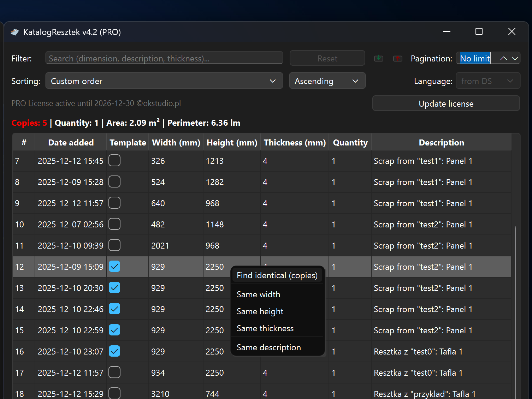Click the KatalogResztek app logo icon

(x=15, y=32)
